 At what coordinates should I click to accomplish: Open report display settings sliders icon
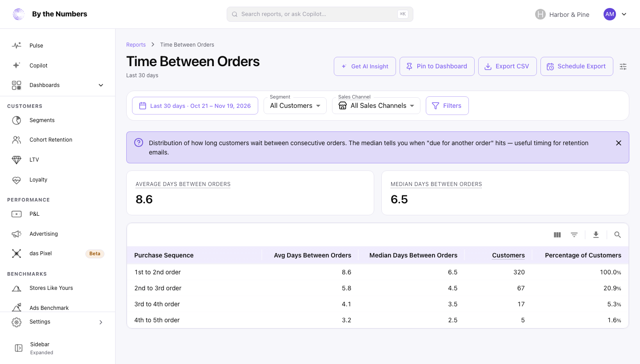coord(623,67)
